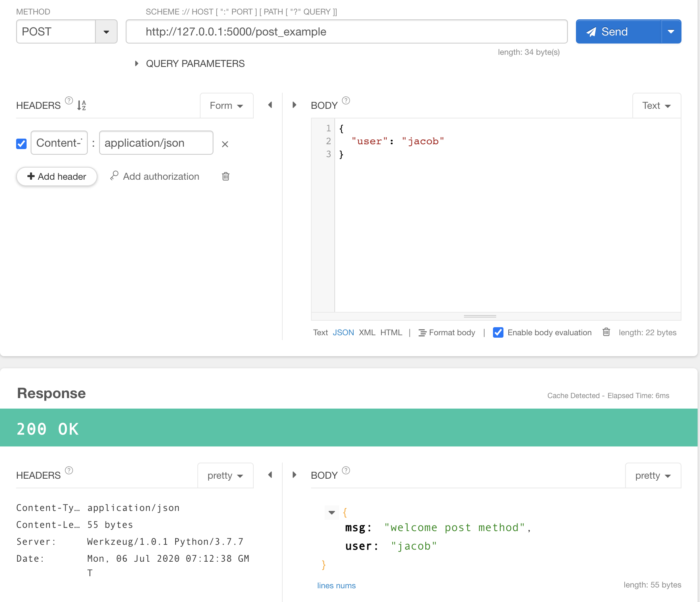Uncheck the Content-Type header checkbox

pos(21,143)
